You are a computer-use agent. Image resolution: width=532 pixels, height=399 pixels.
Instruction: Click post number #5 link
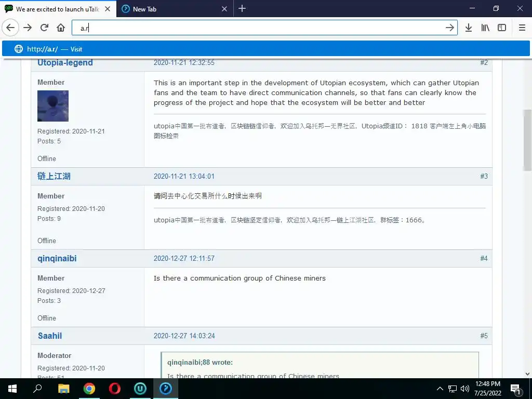484,336
